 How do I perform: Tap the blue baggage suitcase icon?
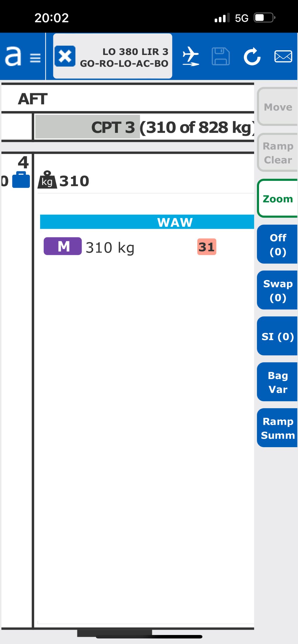pyautogui.click(x=21, y=180)
